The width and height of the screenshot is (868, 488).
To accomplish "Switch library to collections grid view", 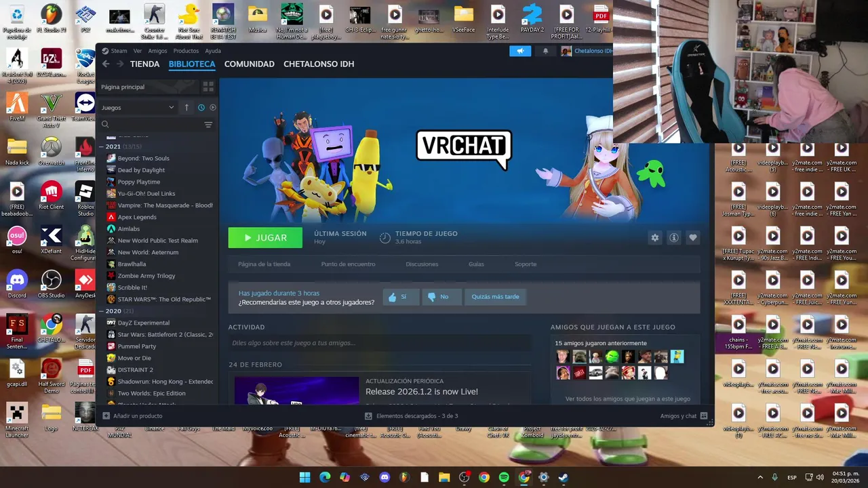I will tap(208, 87).
